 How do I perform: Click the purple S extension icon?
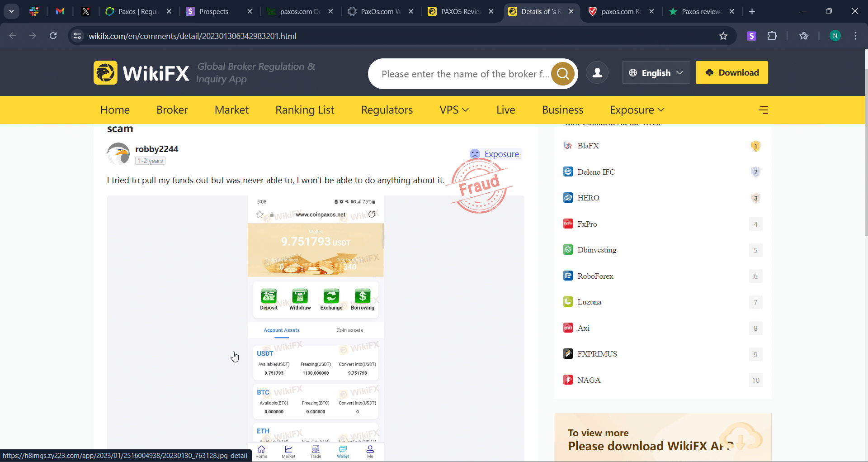click(x=751, y=36)
